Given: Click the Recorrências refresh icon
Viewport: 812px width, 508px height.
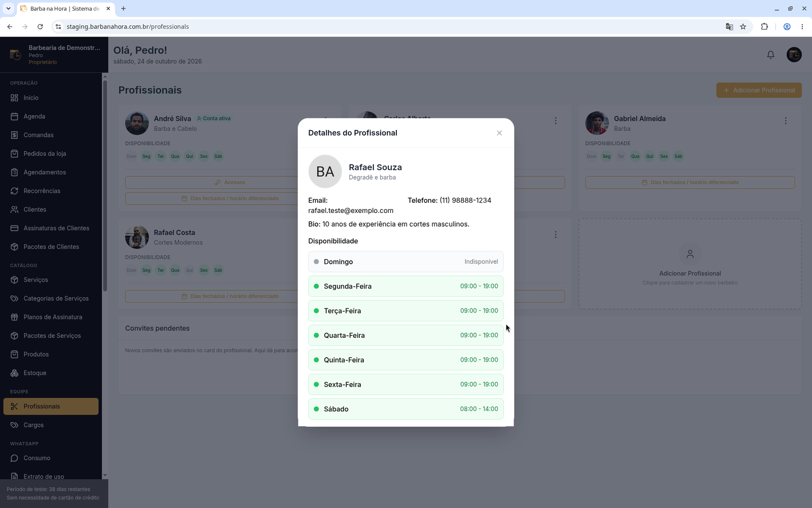Looking at the screenshot, I should point(14,191).
